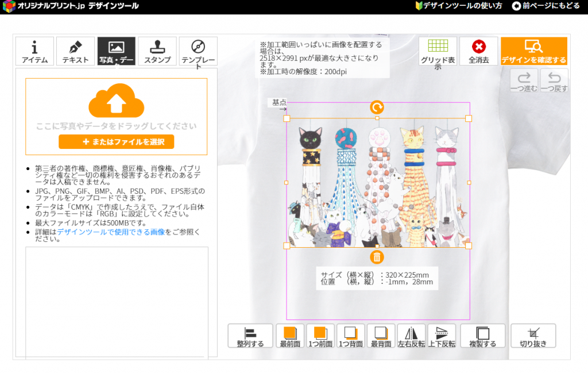Click the bottom-right resize handle of image
Screen dimensions: 588x373
(x=469, y=246)
